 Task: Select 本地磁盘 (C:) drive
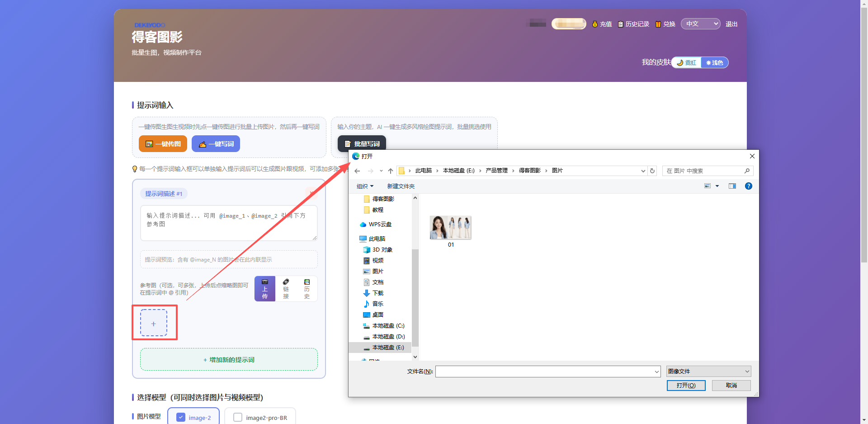[x=384, y=326]
